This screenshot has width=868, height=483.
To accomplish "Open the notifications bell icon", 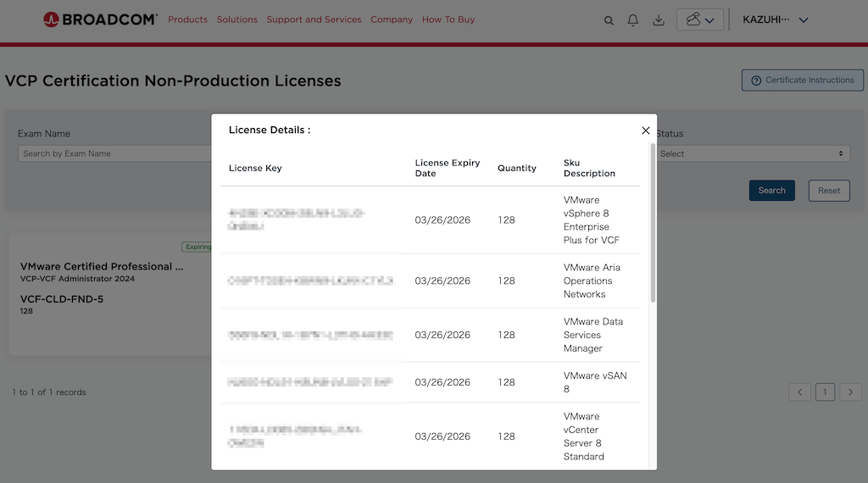I will coord(632,20).
